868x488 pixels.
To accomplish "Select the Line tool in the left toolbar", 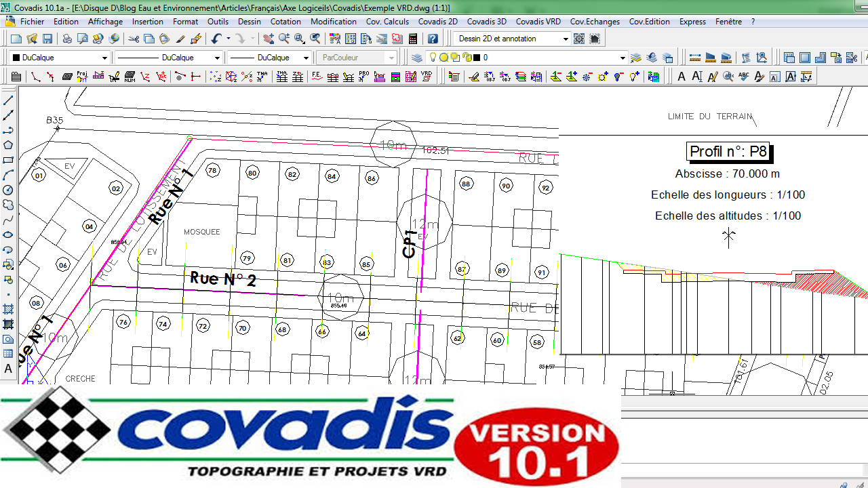I will [x=8, y=99].
